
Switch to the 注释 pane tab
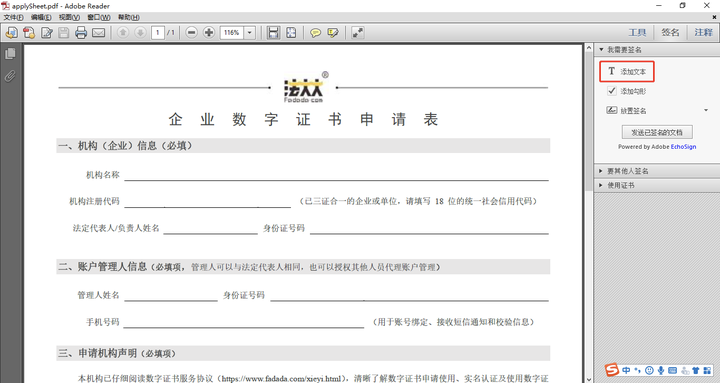[x=703, y=33]
